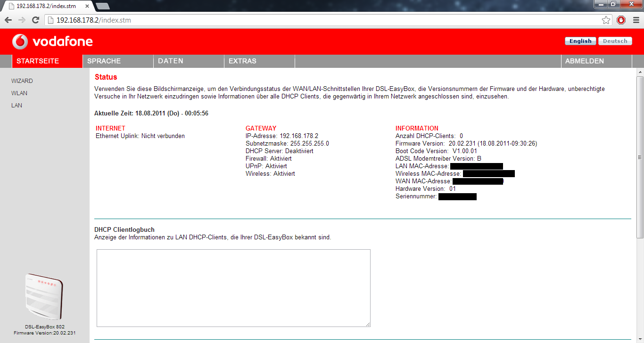644x343 pixels.
Task: Click 'LAN MAC-Adresse' label
Action: [422, 166]
